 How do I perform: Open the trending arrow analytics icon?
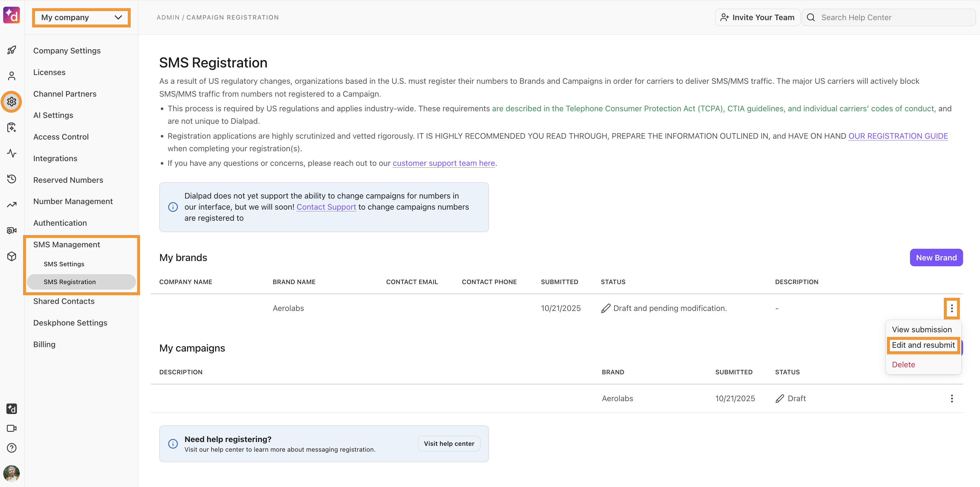(x=12, y=204)
